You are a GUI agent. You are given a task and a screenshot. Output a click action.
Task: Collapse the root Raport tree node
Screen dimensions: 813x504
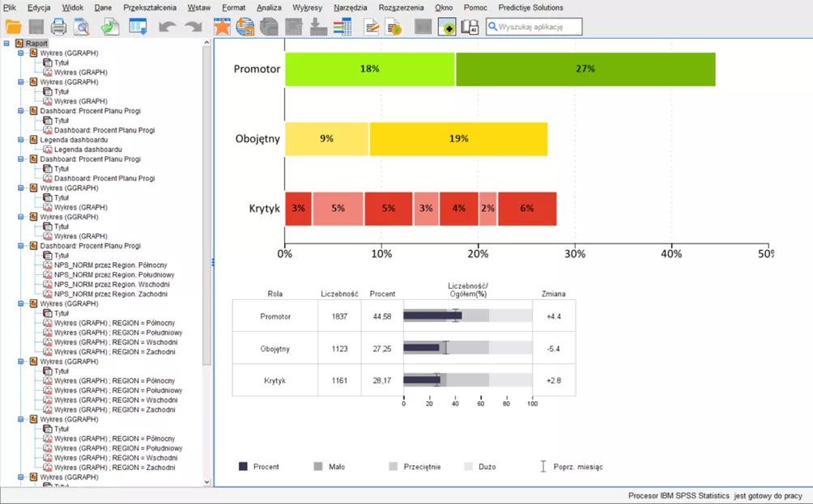point(7,44)
